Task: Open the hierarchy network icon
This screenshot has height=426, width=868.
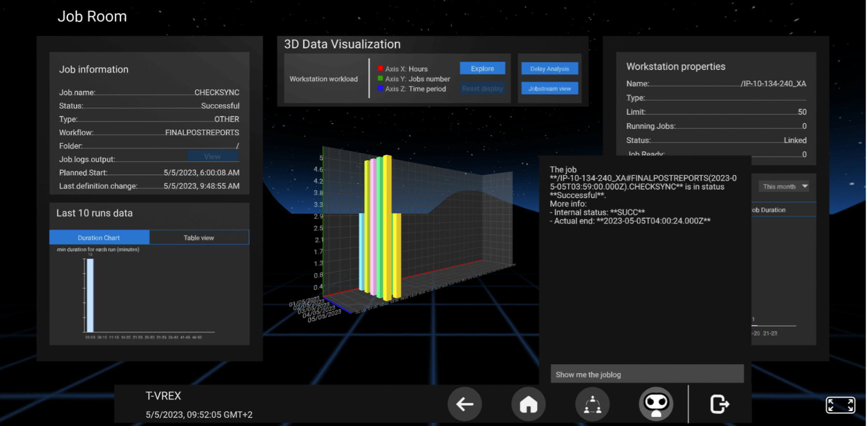Action: [592, 404]
